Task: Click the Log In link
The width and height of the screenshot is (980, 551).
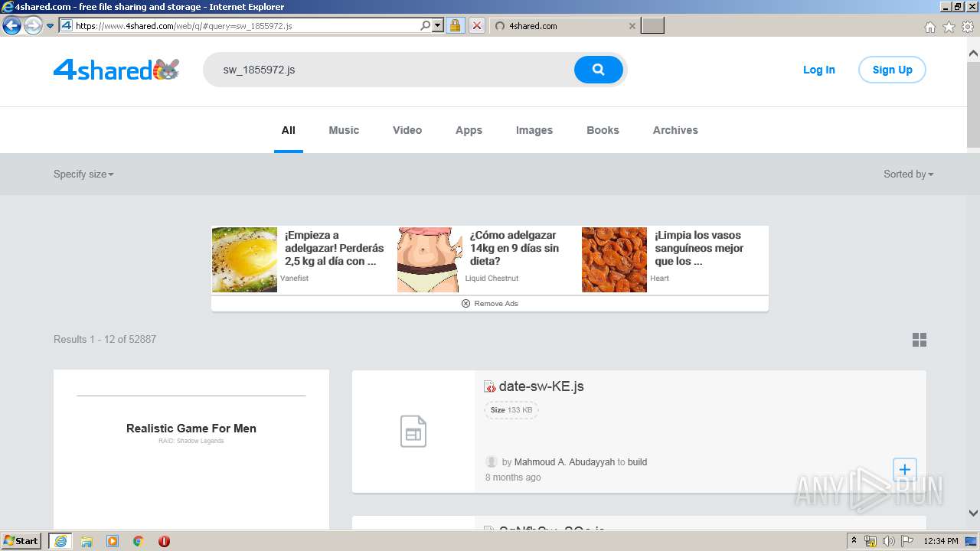Action: click(818, 70)
